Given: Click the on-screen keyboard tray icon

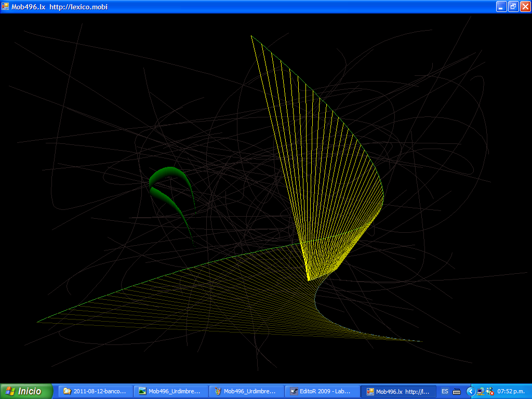Looking at the screenshot, I should tap(457, 391).
